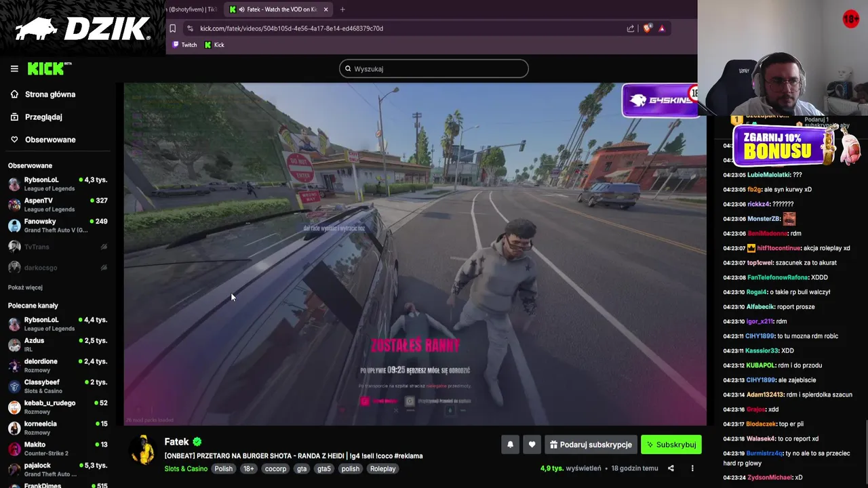This screenshot has height=488, width=868.
Task: Click the bookmark icon left of address bar
Action: pos(173,28)
